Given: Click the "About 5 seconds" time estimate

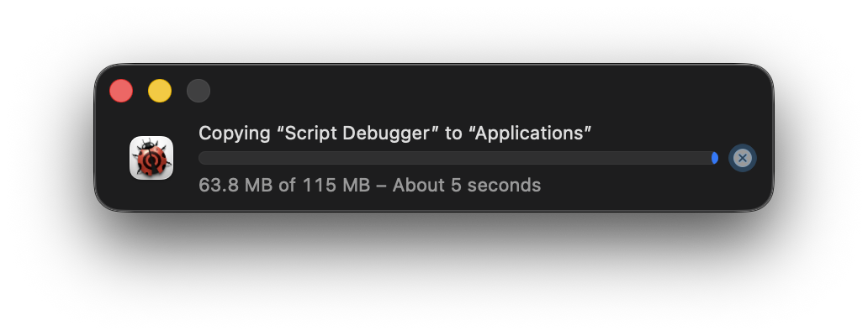Looking at the screenshot, I should coord(467,185).
